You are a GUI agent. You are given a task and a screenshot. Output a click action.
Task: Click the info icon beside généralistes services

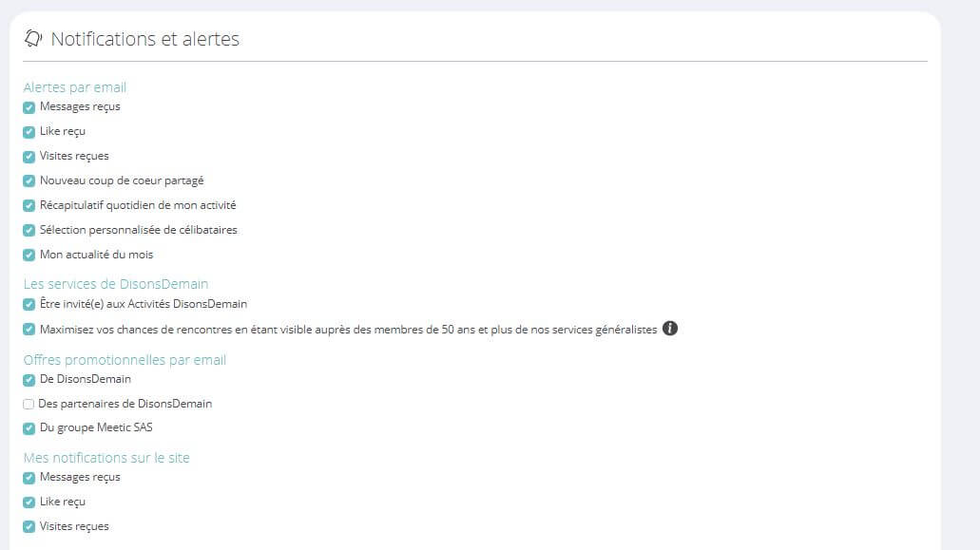point(670,329)
